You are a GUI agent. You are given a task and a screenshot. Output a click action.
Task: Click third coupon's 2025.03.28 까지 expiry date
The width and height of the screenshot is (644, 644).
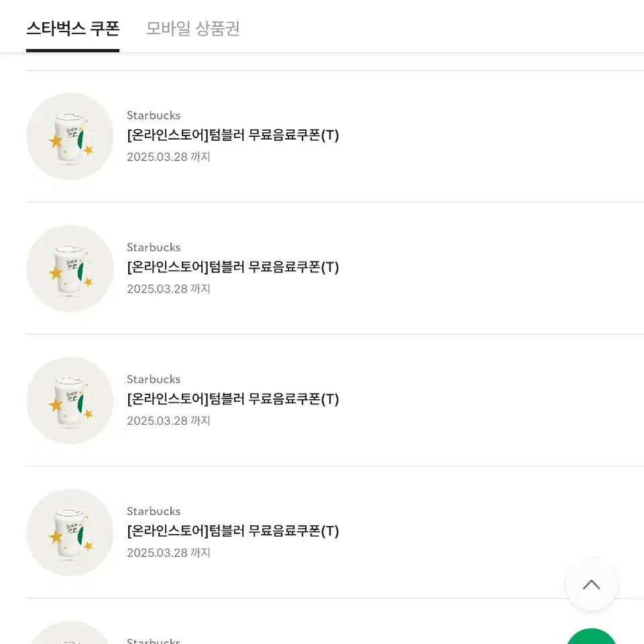click(x=168, y=421)
